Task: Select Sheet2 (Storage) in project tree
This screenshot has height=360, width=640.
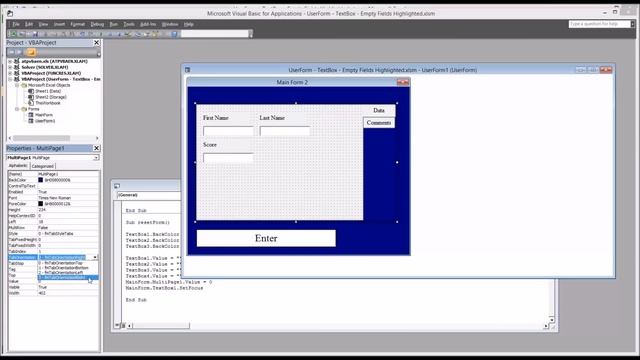Action: pos(51,97)
